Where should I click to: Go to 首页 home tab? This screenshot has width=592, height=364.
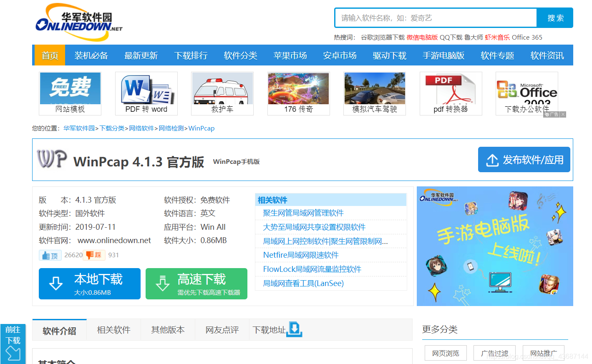click(x=50, y=55)
